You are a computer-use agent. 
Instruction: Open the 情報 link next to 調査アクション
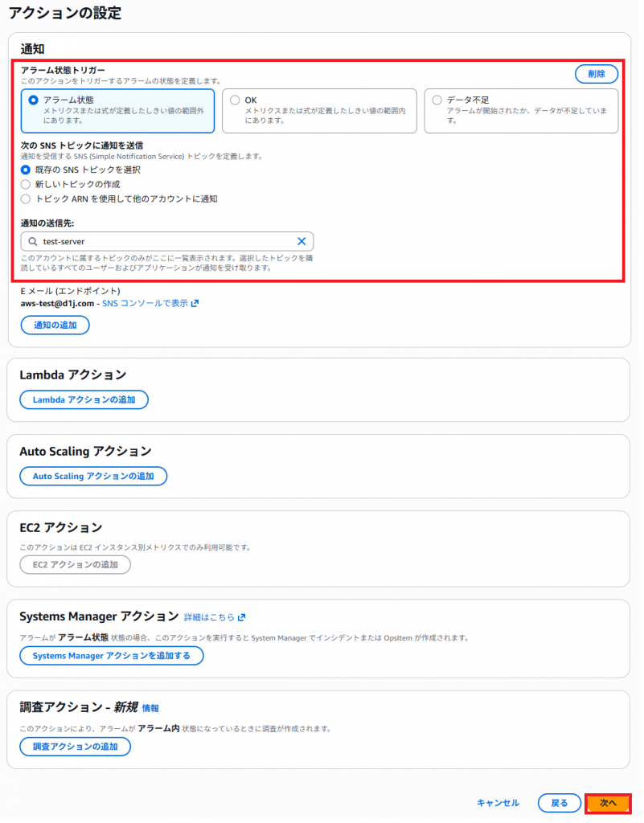(150, 708)
